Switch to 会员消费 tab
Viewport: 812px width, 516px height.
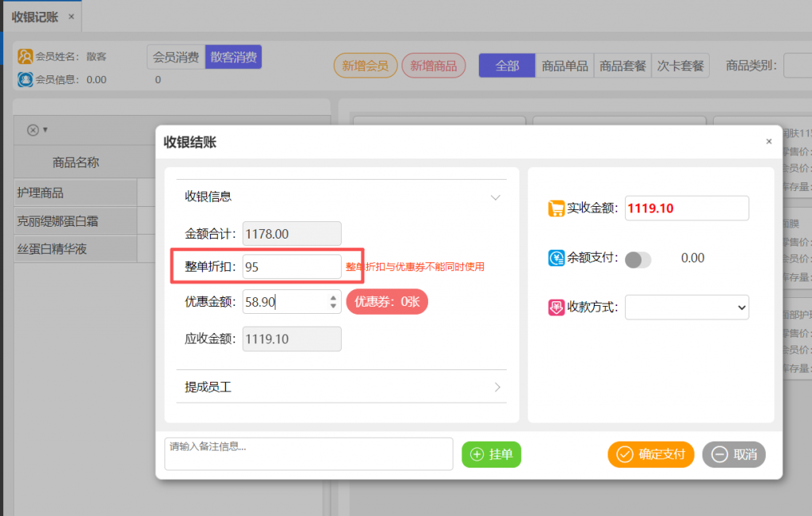tap(175, 57)
